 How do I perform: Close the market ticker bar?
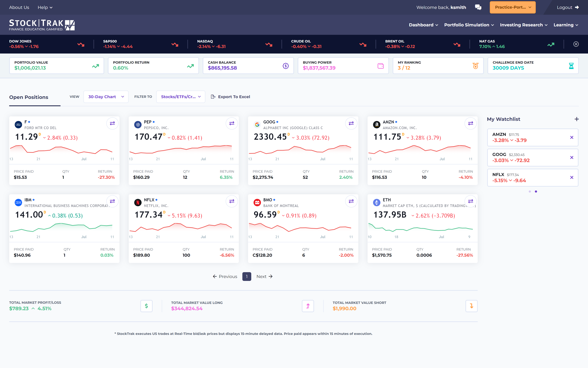(x=576, y=44)
